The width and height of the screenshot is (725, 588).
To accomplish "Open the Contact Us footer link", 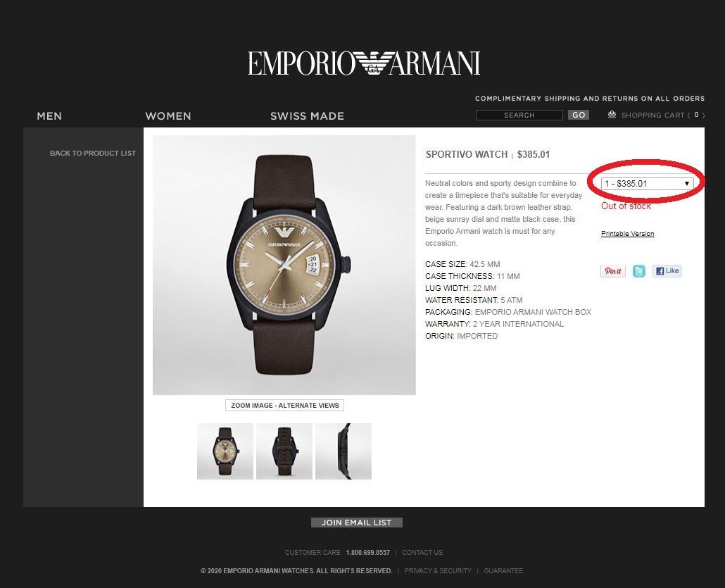I will (x=422, y=552).
